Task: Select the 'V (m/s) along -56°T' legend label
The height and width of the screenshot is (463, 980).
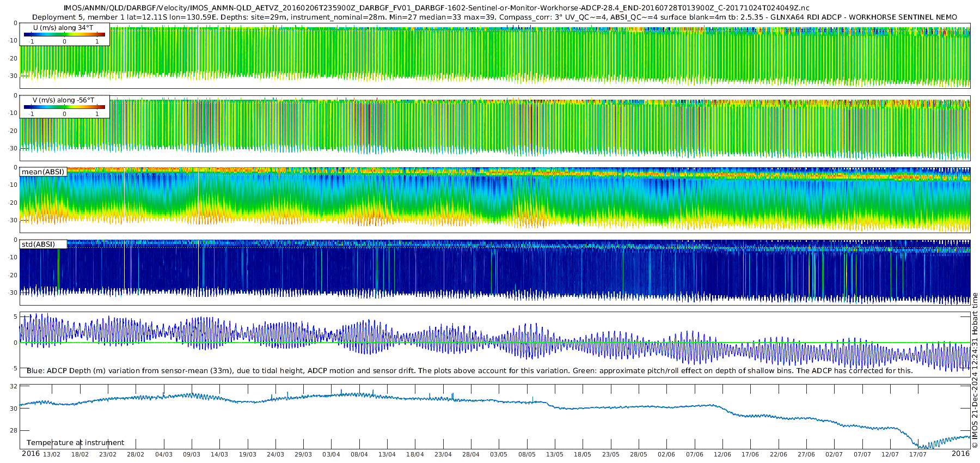Action: click(63, 100)
